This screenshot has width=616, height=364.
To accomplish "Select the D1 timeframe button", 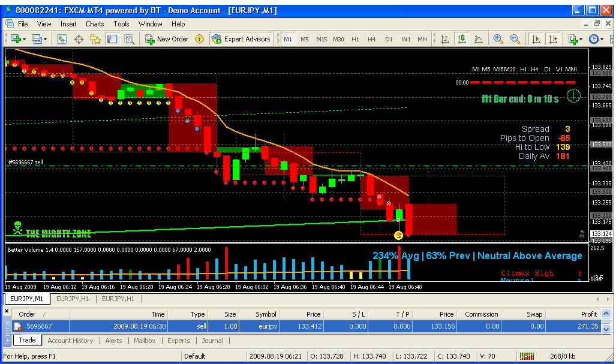I will tap(389, 39).
